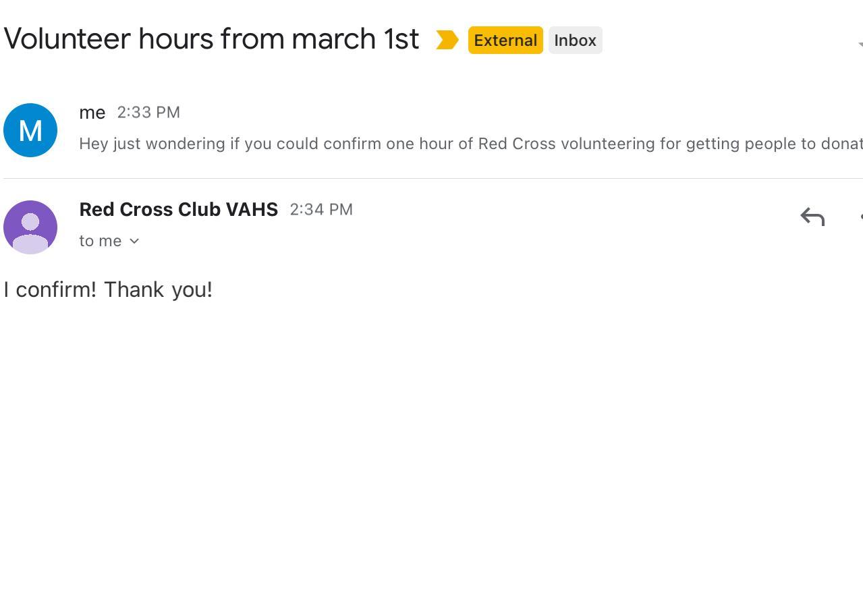Click the empty area below the reply message
This screenshot has width=863, height=616.
click(432, 459)
